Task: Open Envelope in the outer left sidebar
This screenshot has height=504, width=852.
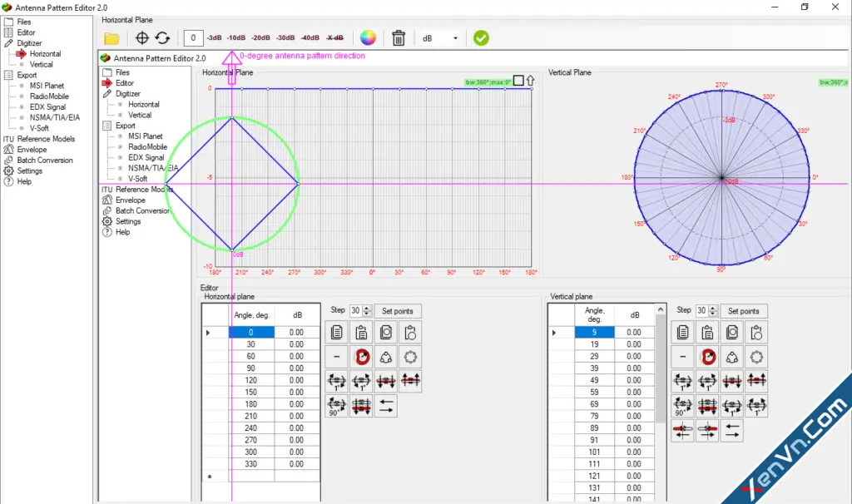Action: 32,150
